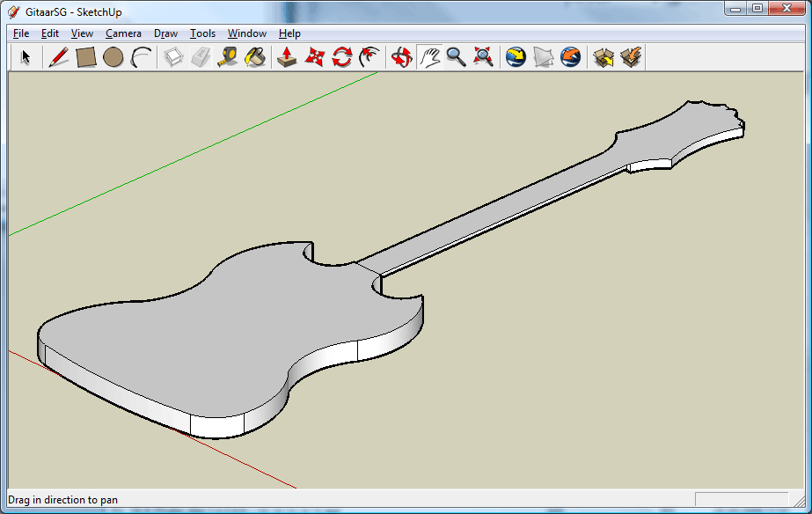Viewport: 812px width, 514px height.
Task: Open the Camera menu
Action: 123,33
